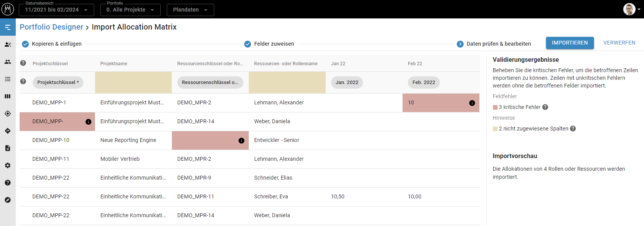
Task: Select the red Feb 22 cell containing 10
Action: point(434,103)
